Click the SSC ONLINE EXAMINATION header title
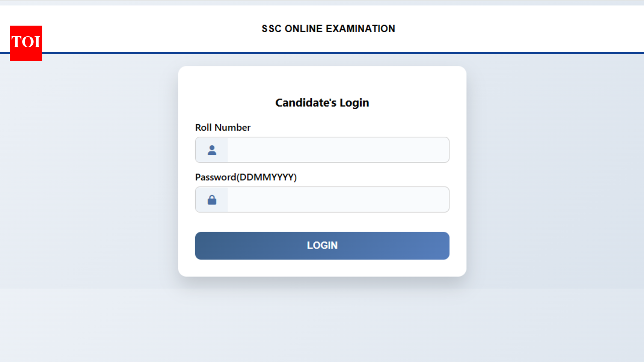Image resolution: width=644 pixels, height=362 pixels. pos(328,29)
